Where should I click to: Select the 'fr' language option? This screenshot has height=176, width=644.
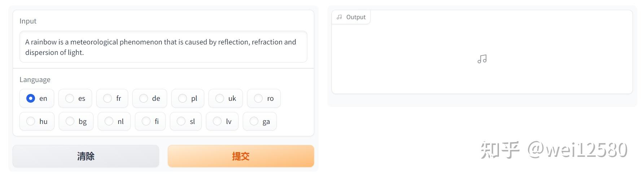point(108,98)
